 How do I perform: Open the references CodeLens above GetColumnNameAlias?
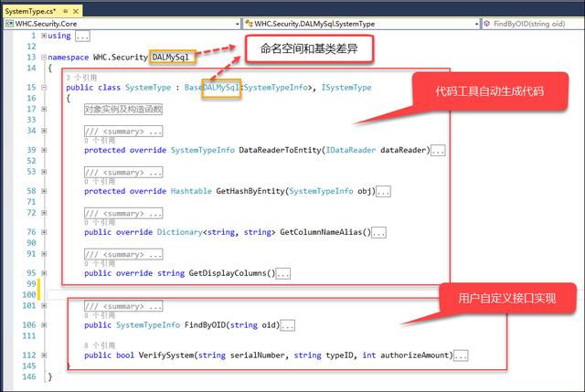click(x=100, y=223)
